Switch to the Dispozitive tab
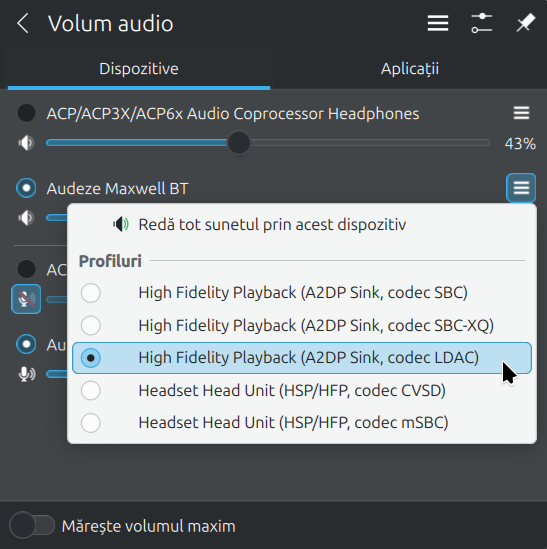Screen dimensions: 547x549 [x=139, y=69]
